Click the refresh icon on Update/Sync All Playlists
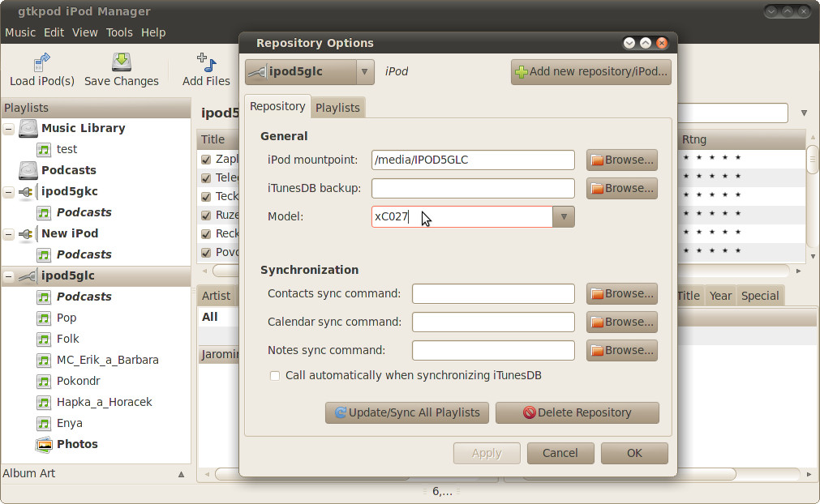 [x=341, y=412]
